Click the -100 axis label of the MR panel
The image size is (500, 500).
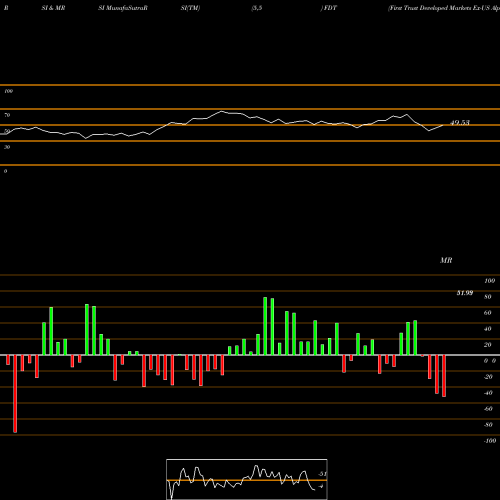490,441
